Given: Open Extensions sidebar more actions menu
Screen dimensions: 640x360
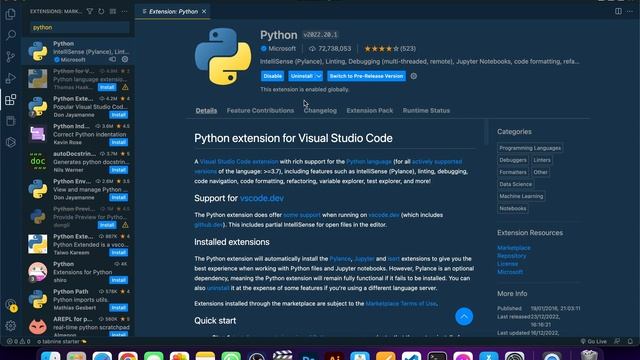Looking at the screenshot, I should (124, 11).
